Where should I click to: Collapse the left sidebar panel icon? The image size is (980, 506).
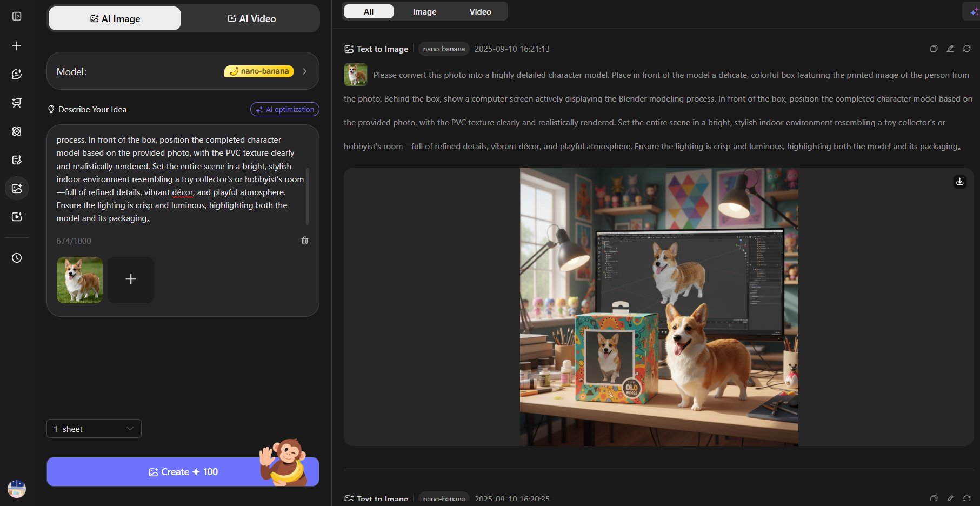click(x=17, y=16)
